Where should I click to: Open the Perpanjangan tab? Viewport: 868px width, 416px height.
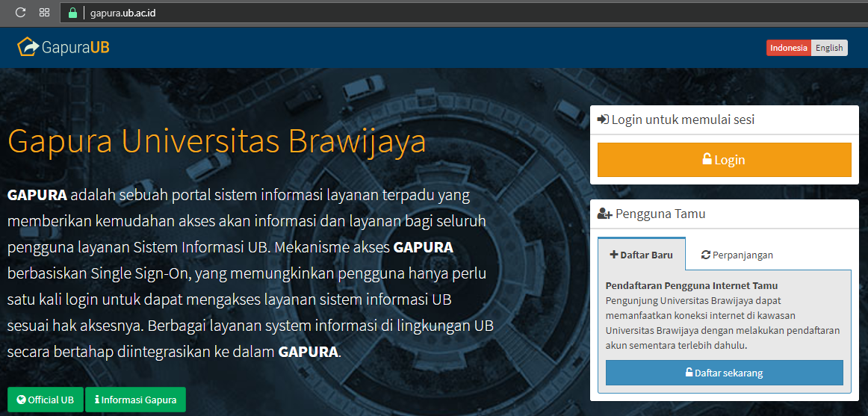737,255
